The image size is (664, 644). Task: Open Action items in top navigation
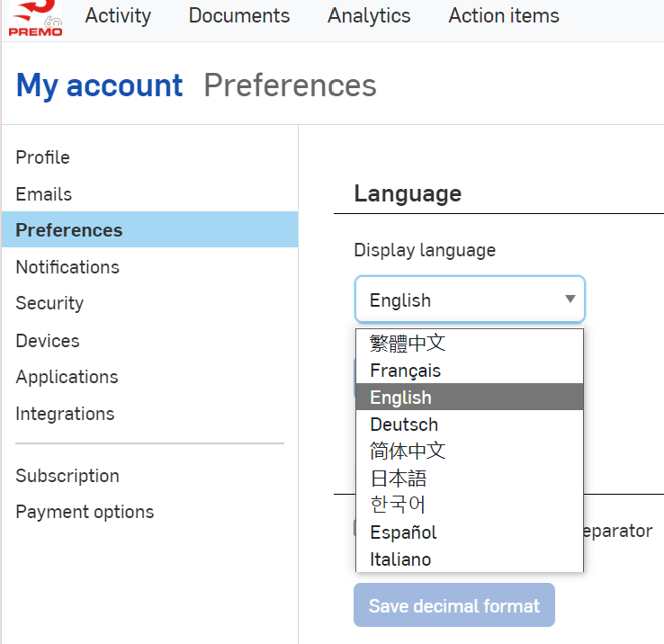click(503, 16)
